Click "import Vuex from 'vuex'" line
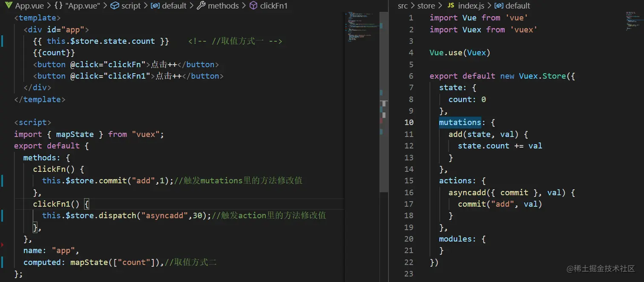This screenshot has height=282, width=644. pyautogui.click(x=483, y=29)
